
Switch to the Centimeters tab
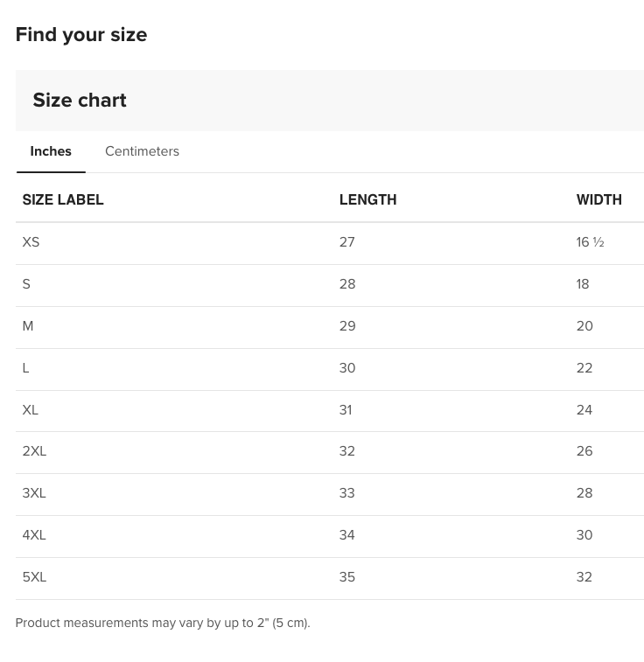(142, 151)
